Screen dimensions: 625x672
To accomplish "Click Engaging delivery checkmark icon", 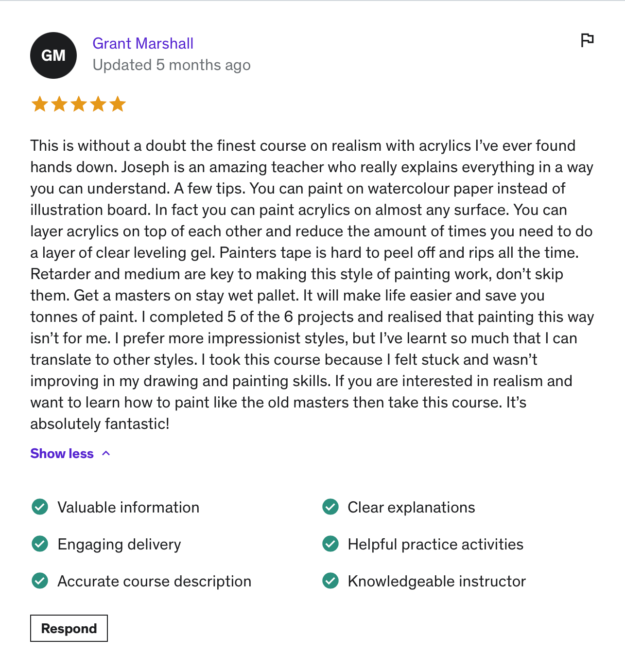I will (x=40, y=544).
